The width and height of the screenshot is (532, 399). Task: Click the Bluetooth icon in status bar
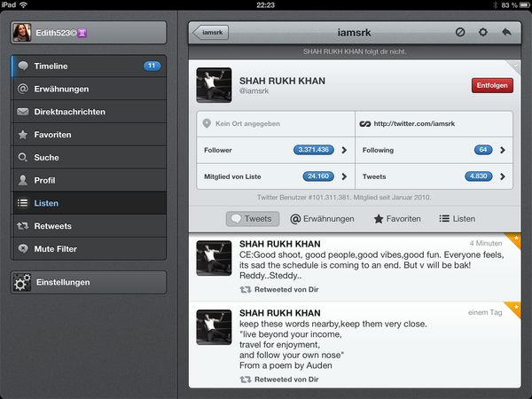(495, 5)
